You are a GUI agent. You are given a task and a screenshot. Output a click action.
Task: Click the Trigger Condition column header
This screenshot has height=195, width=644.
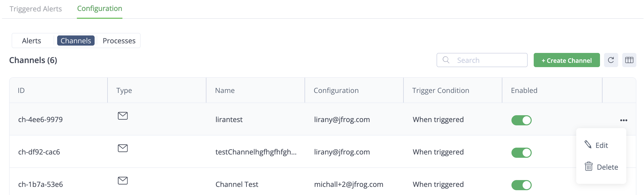coord(441,90)
